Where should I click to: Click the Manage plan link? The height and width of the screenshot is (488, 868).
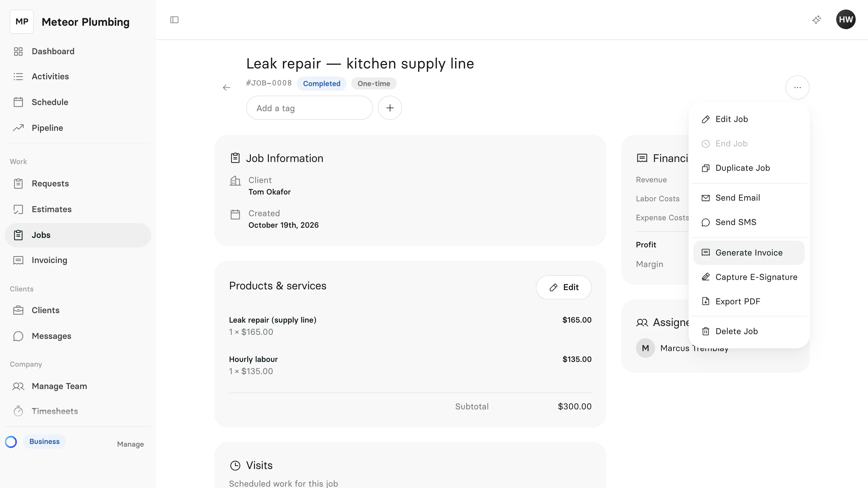130,444
